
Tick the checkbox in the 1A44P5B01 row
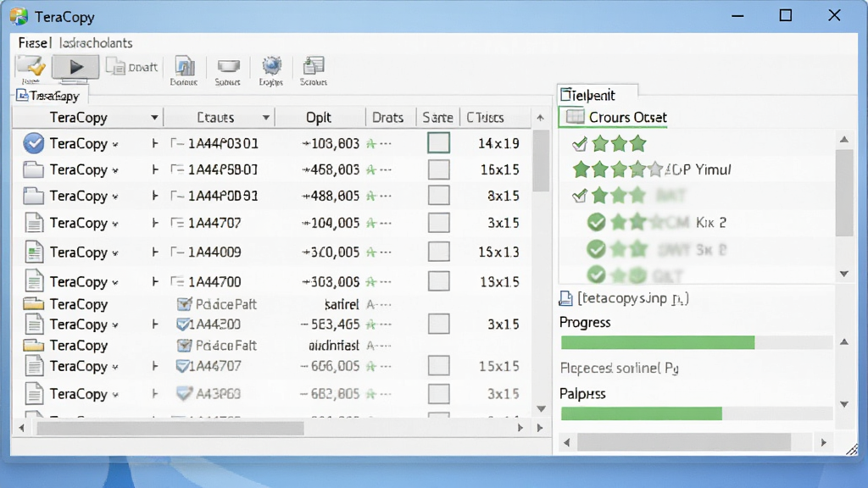438,169
